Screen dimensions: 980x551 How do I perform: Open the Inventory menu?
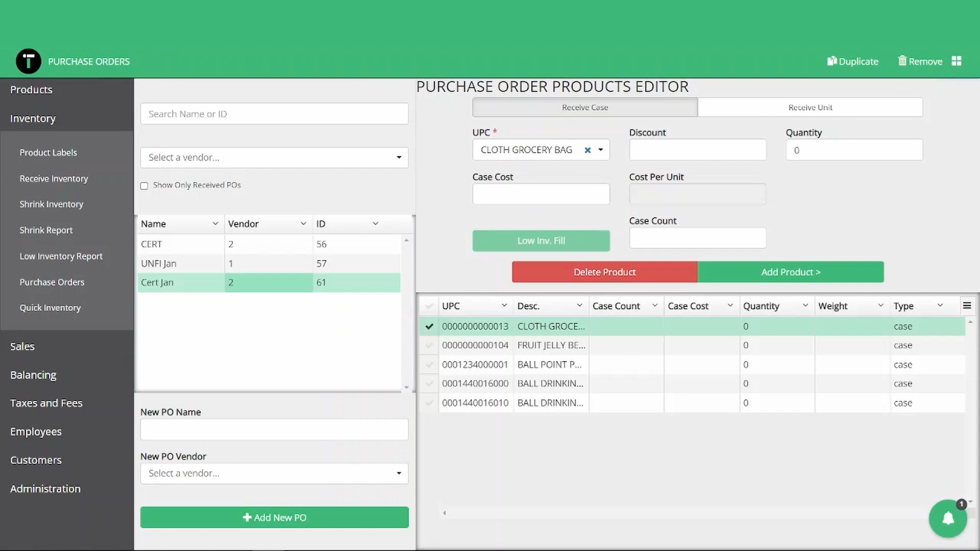click(33, 118)
